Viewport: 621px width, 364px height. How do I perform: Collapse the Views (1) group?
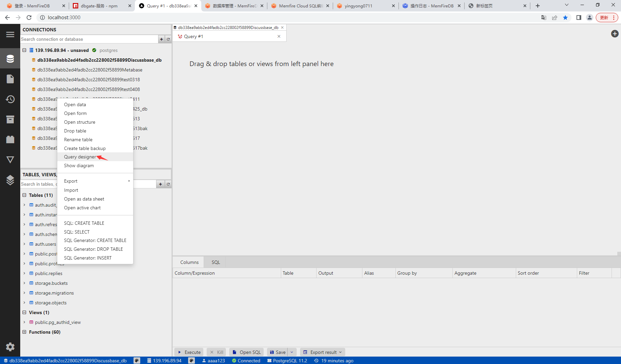coord(24,312)
